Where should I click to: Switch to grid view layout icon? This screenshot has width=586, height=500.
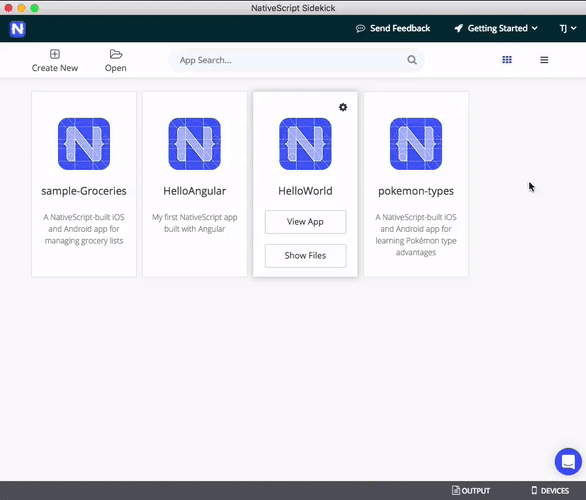click(x=507, y=60)
